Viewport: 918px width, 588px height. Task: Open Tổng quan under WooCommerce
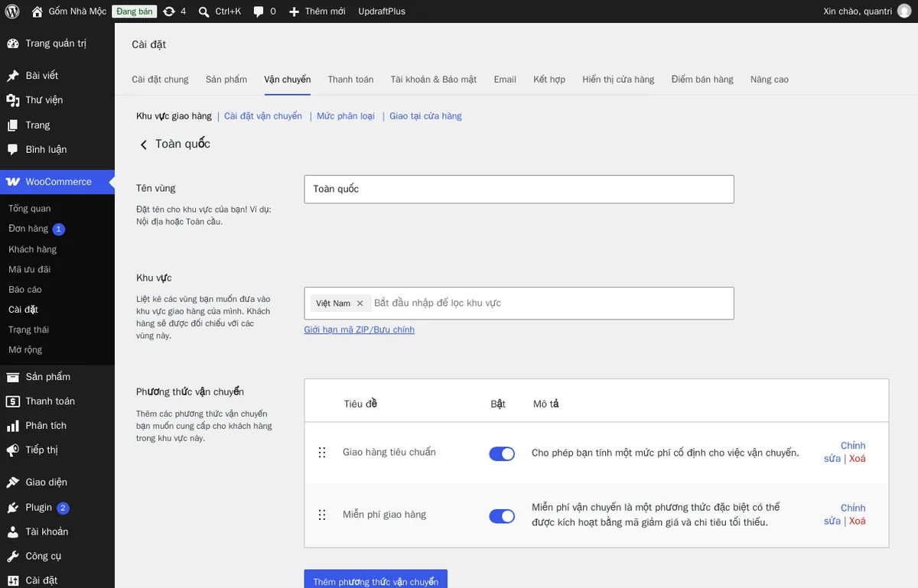(30, 209)
